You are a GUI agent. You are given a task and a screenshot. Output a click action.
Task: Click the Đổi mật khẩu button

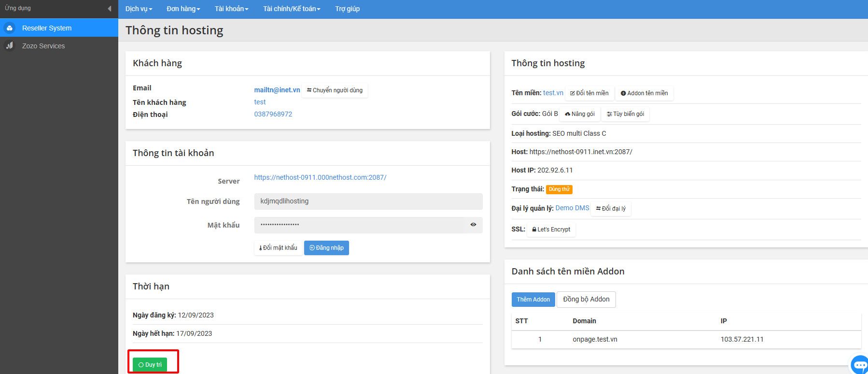(x=278, y=248)
